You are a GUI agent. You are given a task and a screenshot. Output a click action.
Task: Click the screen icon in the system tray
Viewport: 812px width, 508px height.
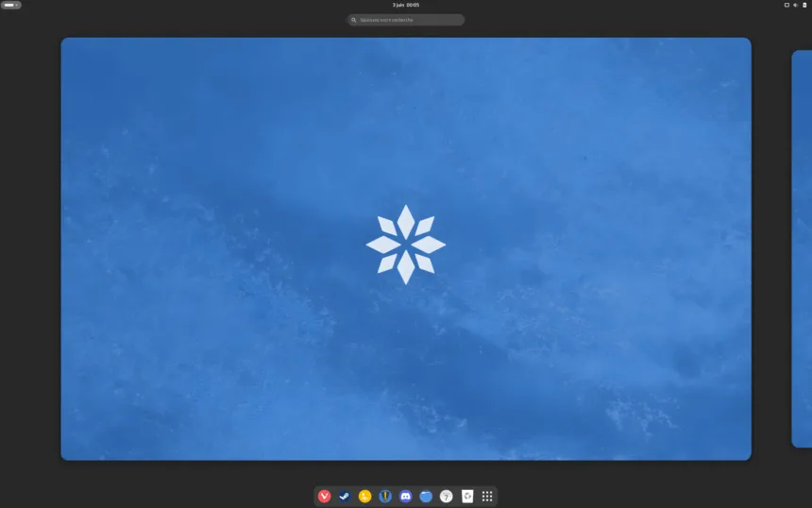[x=787, y=5]
